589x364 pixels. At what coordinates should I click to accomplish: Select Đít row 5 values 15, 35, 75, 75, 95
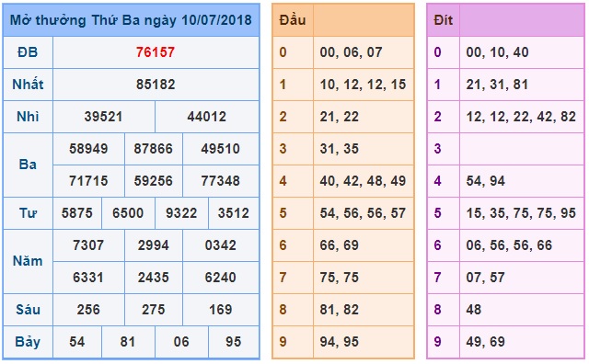point(521,213)
